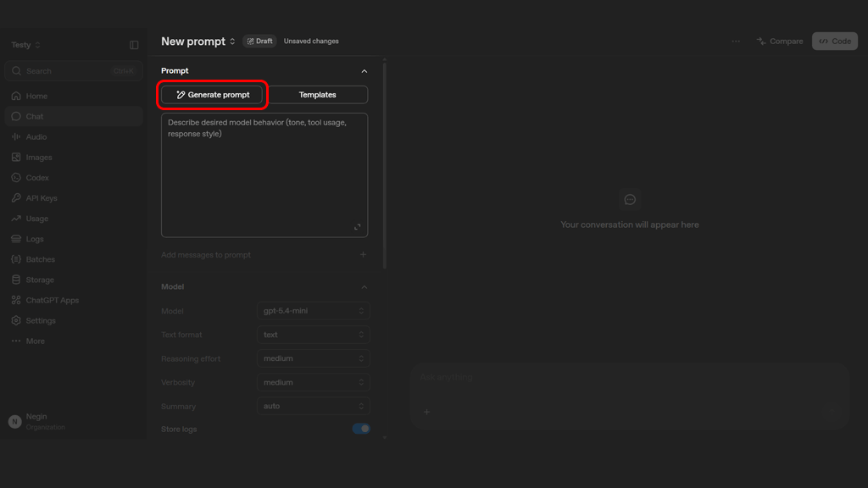The width and height of the screenshot is (868, 488).
Task: Click the Code button
Action: point(835,42)
